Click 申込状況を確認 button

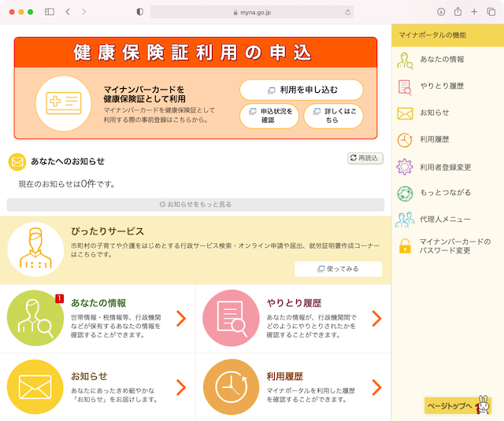(269, 116)
